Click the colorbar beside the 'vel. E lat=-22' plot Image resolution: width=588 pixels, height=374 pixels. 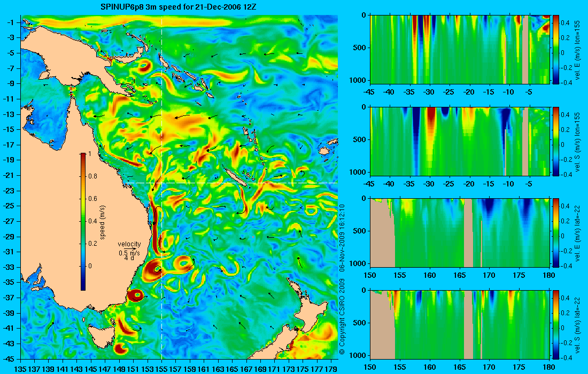tap(555, 233)
